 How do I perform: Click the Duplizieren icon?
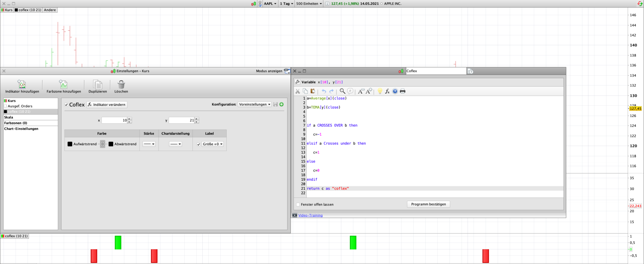[97, 84]
